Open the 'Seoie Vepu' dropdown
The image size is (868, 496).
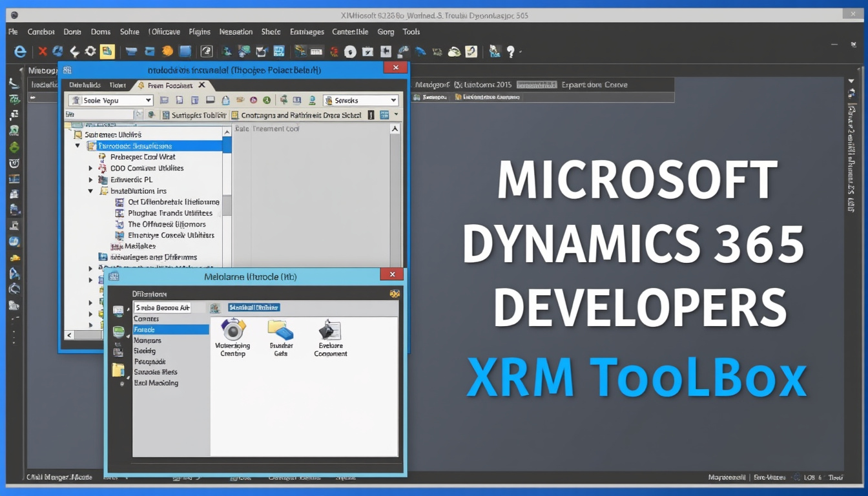click(111, 100)
